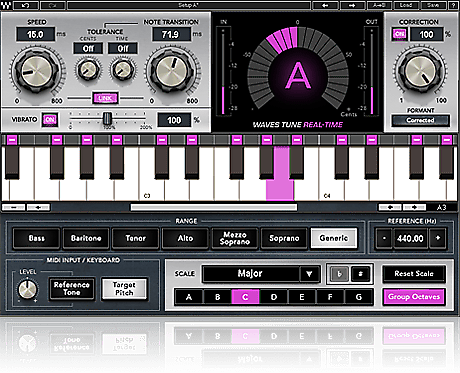Select Reference Tone mode
The height and width of the screenshot is (373, 460).
(x=72, y=289)
